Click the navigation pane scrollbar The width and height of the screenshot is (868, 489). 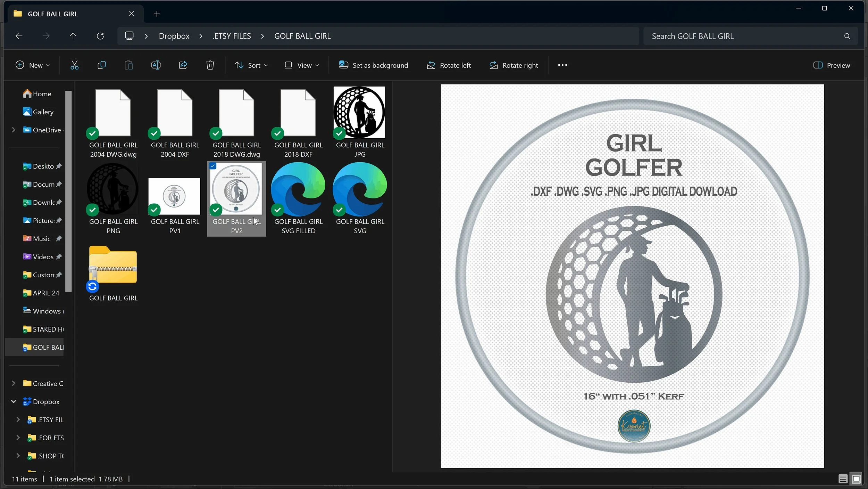68,191
